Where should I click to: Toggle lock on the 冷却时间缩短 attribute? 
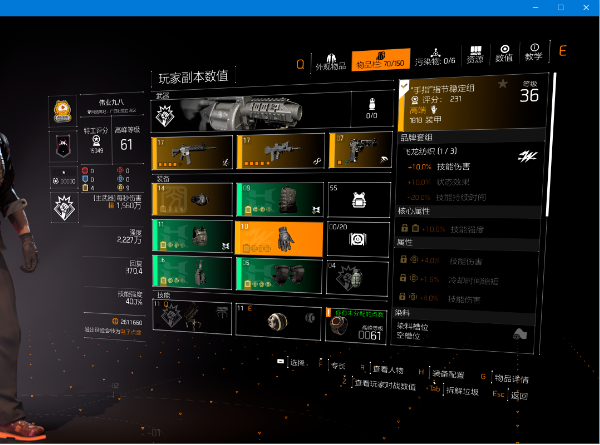(403, 277)
